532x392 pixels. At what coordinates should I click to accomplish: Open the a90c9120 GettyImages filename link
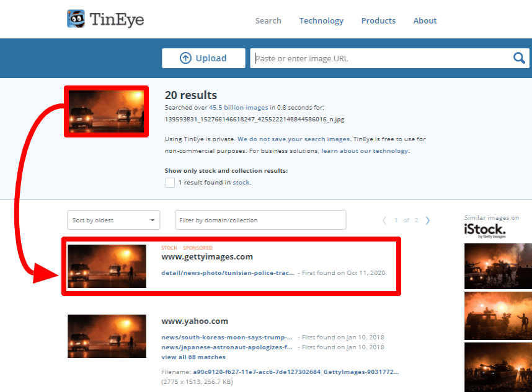(x=296, y=372)
